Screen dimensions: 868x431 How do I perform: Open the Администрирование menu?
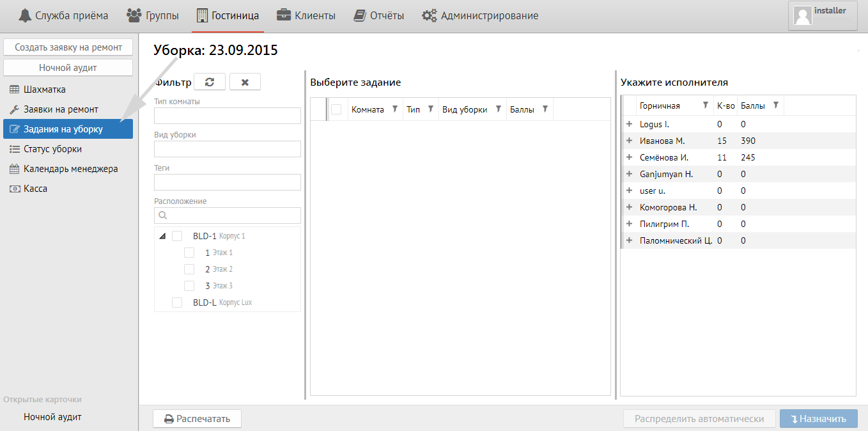pos(480,15)
